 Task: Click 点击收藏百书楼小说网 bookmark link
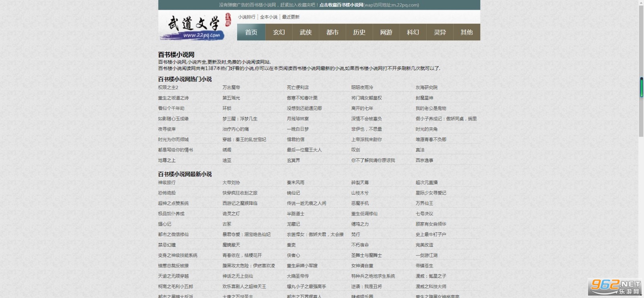341,5
